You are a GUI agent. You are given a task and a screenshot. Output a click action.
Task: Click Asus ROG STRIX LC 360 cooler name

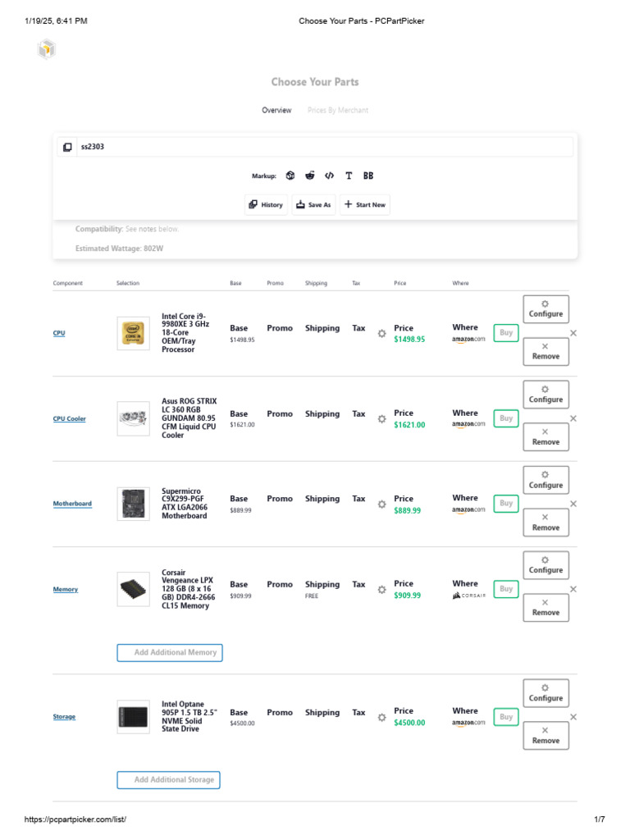tap(189, 418)
